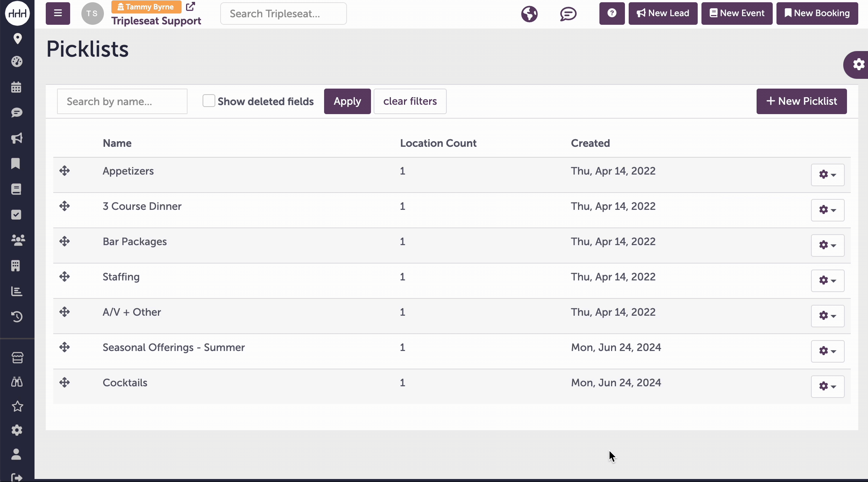Click the clear filters button
This screenshot has height=482, width=868.
[410, 101]
